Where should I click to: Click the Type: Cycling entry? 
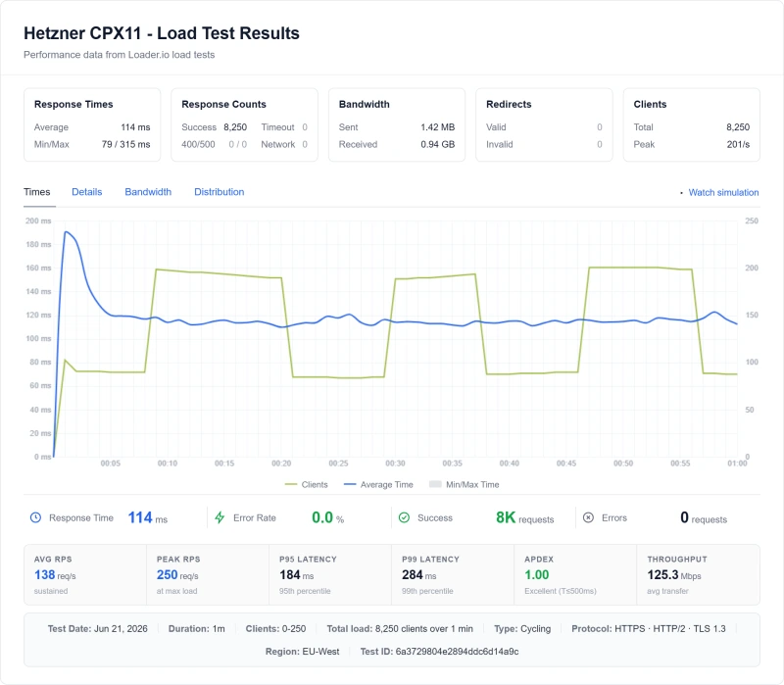coord(522,628)
